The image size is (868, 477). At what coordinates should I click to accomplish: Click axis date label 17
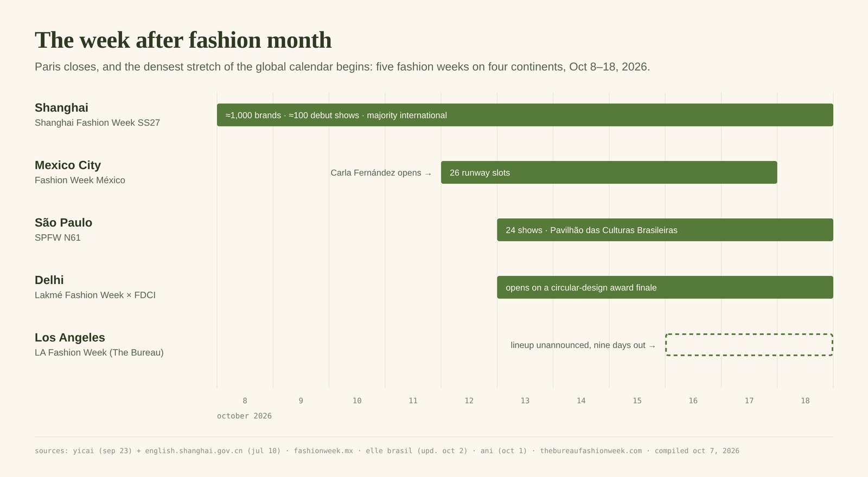click(x=749, y=401)
